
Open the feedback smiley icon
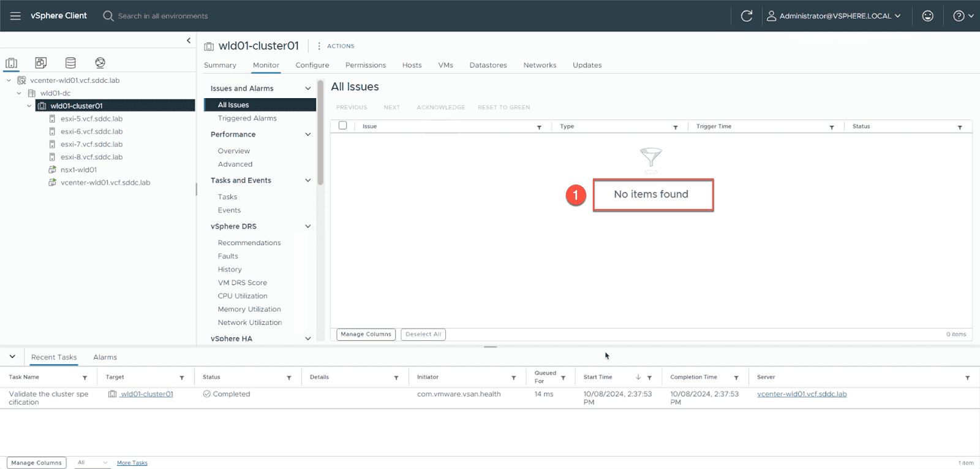click(x=927, y=16)
